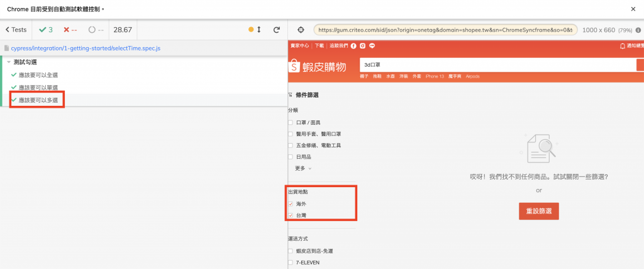
Task: Check the 7-ELEVEN delivery option
Action: (x=291, y=263)
